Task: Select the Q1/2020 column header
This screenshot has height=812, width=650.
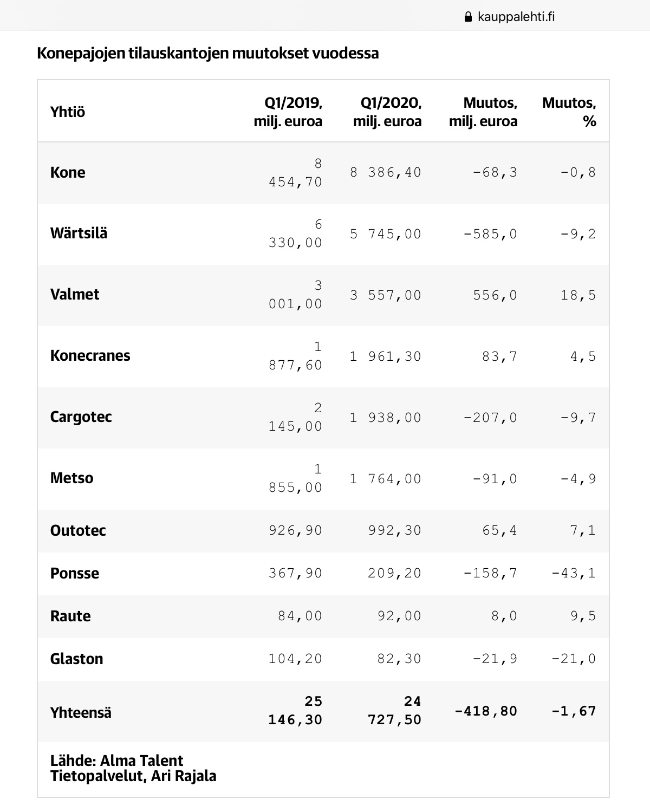Action: point(387,112)
